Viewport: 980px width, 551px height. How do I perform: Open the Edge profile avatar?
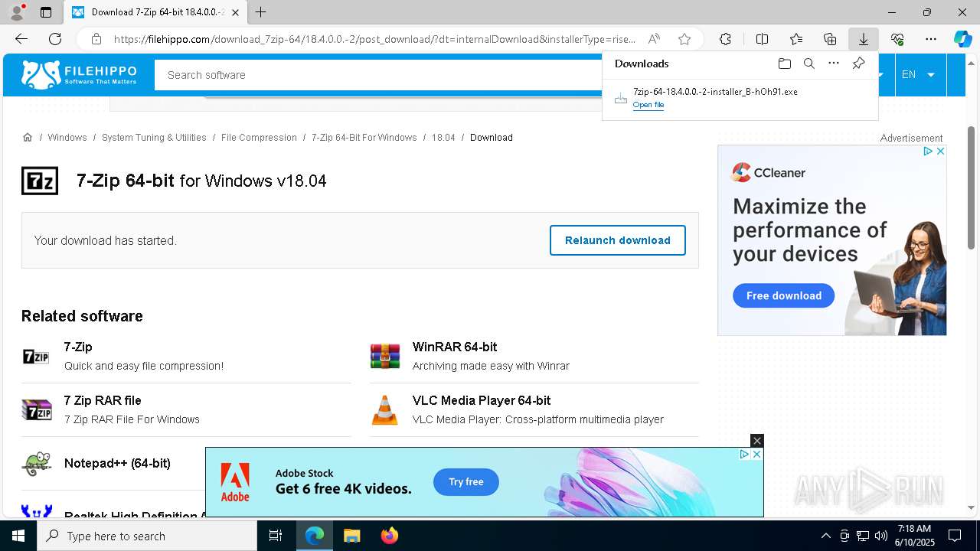click(17, 12)
